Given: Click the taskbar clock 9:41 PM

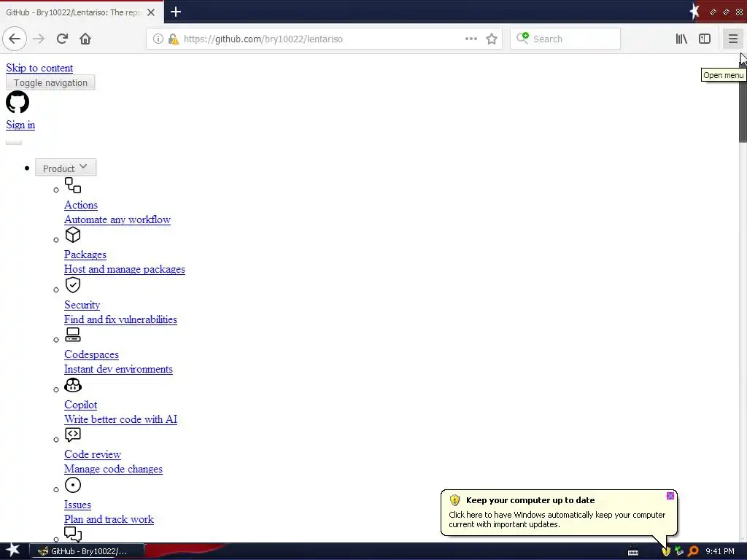Looking at the screenshot, I should pos(720,551).
